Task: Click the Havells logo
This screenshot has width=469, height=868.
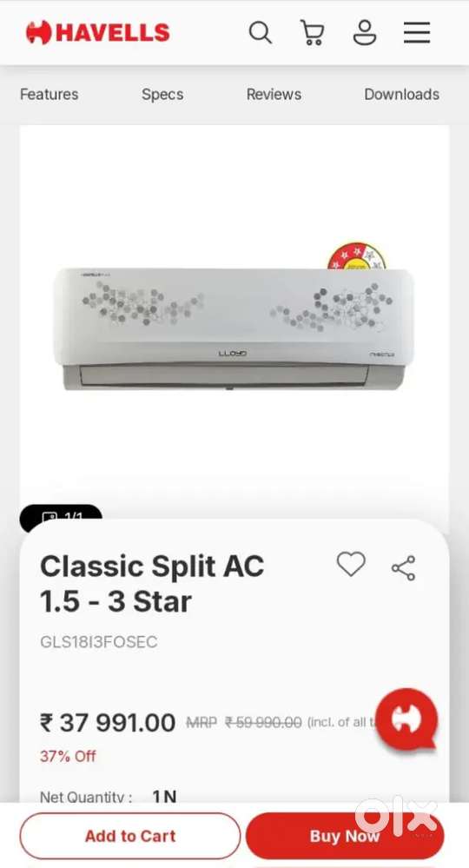Action: click(x=98, y=33)
